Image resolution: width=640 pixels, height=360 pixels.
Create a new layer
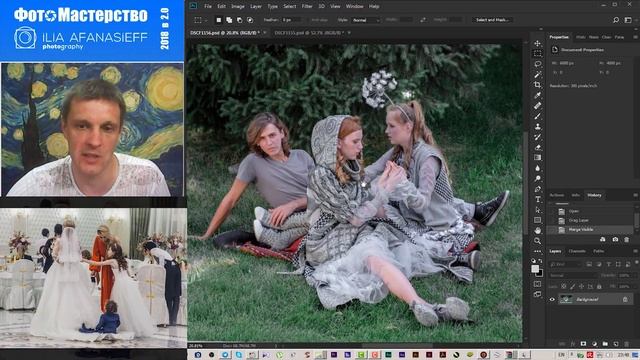coord(616,344)
